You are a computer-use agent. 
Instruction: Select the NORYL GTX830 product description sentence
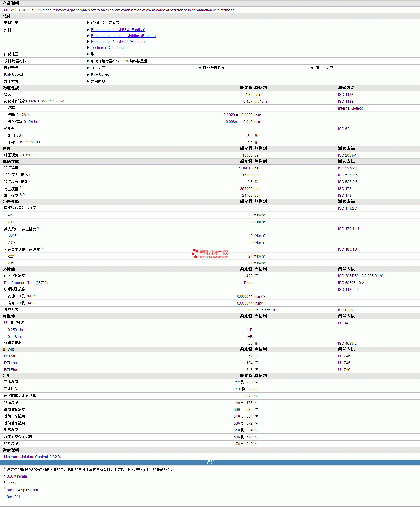pos(120,10)
